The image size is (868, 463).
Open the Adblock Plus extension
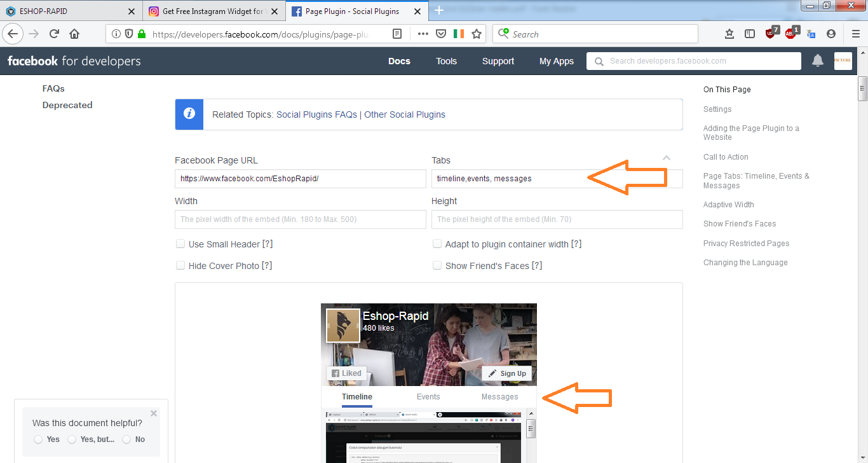pyautogui.click(x=791, y=33)
